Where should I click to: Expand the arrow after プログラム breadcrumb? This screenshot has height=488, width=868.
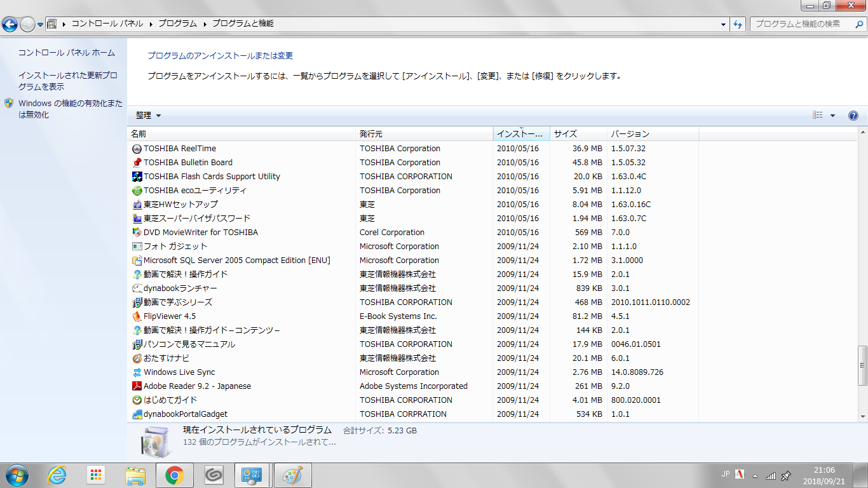click(205, 24)
